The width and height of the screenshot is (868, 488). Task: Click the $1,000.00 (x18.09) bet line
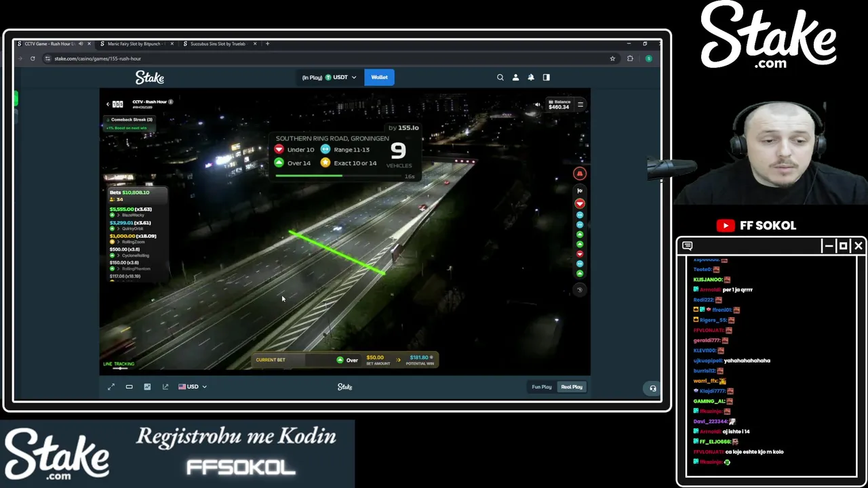(133, 236)
